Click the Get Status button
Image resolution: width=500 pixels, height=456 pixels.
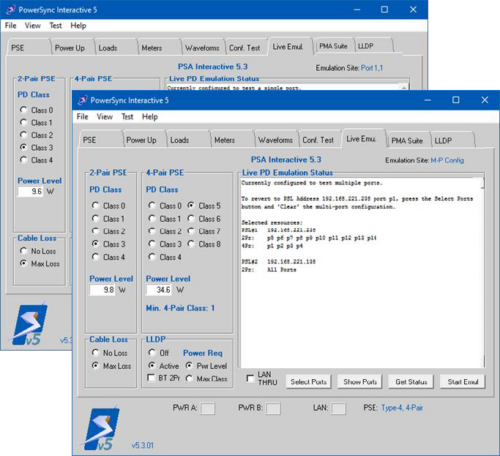pos(411,382)
